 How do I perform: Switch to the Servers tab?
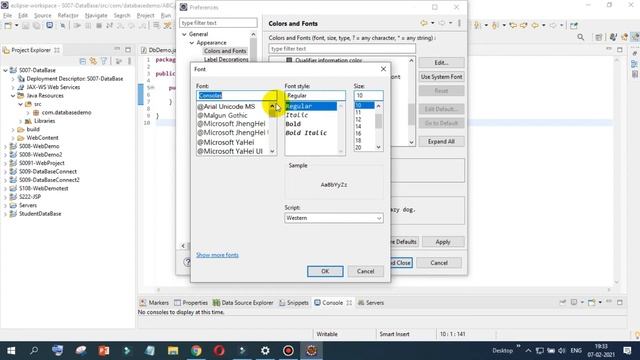[371, 303]
